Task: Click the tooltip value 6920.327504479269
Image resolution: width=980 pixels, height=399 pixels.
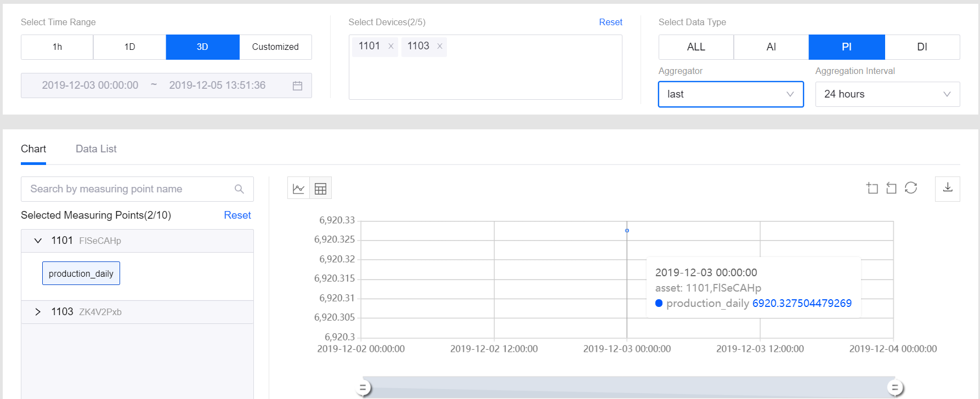Action: pyautogui.click(x=802, y=303)
